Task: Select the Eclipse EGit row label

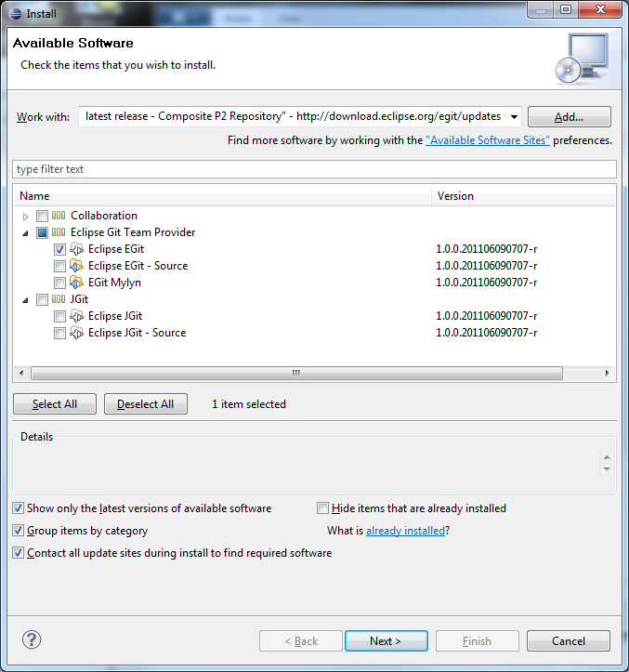Action: point(116,249)
